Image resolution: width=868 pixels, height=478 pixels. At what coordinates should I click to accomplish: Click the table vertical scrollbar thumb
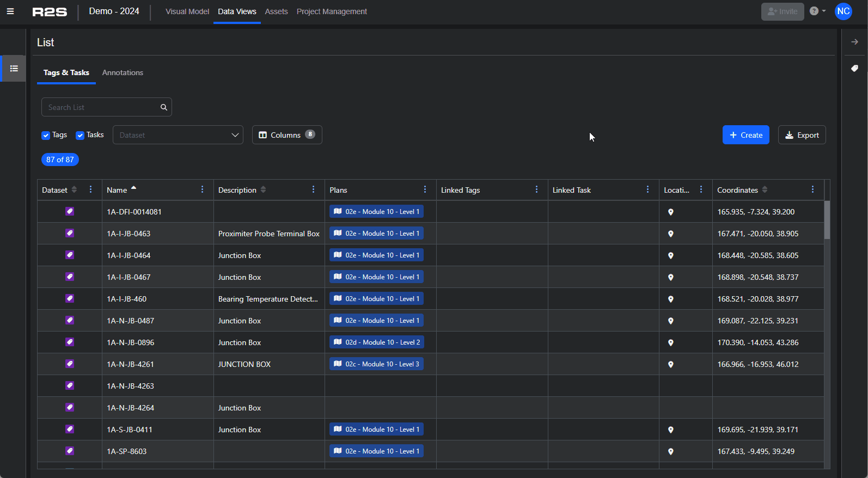827,220
